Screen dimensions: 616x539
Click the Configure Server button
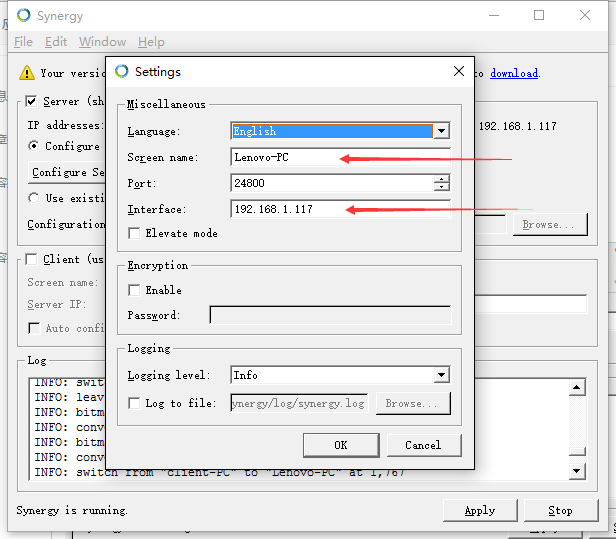(68, 172)
